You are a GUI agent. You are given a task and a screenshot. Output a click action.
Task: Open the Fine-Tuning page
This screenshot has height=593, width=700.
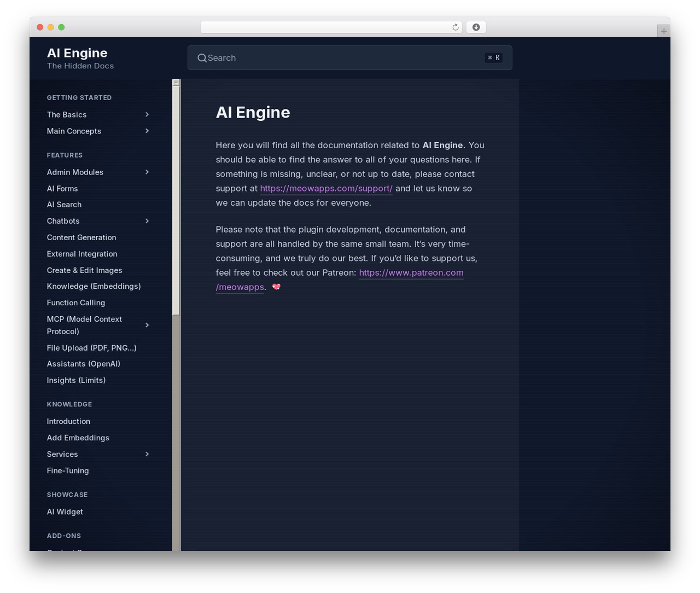[x=68, y=470]
